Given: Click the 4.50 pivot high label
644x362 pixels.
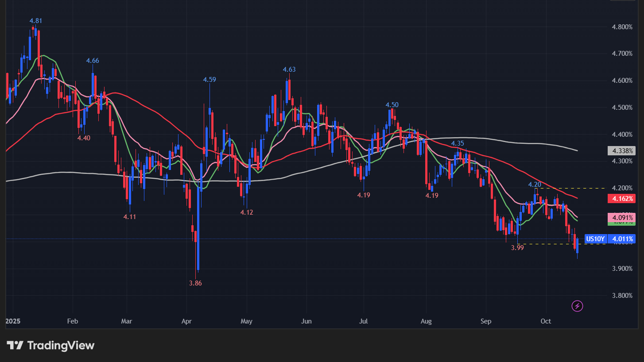Looking at the screenshot, I should (392, 105).
